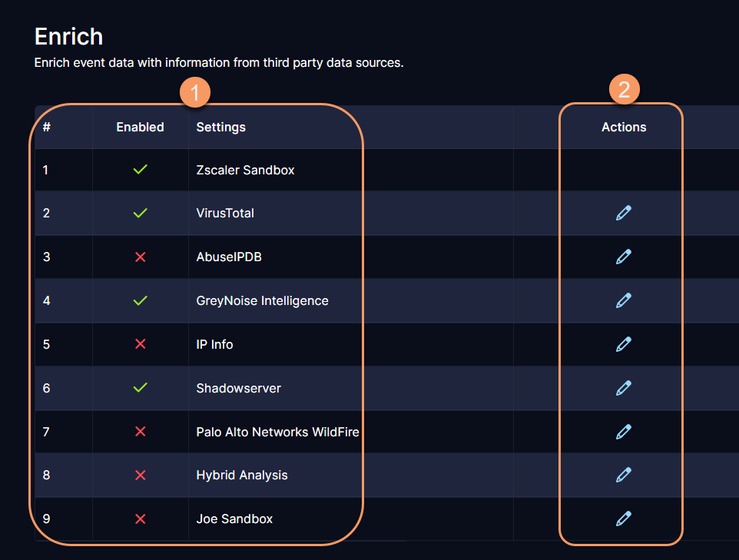Screen dimensions: 739x560
Task: Click the Settings column header
Action: point(220,127)
